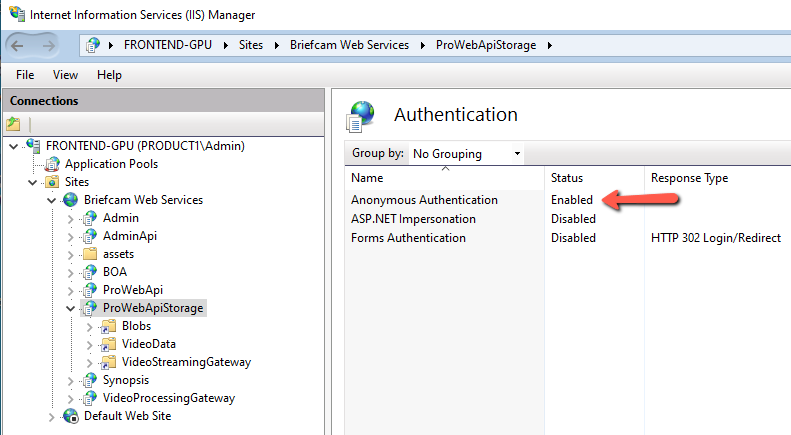Collapse the Briefcam Web Services node
Viewport: 791px width, 435px height.
(51, 200)
